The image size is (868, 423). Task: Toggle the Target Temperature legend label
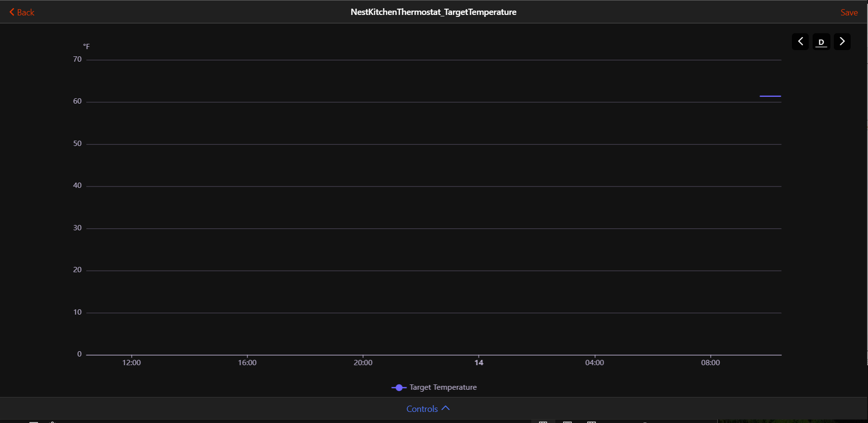[443, 387]
